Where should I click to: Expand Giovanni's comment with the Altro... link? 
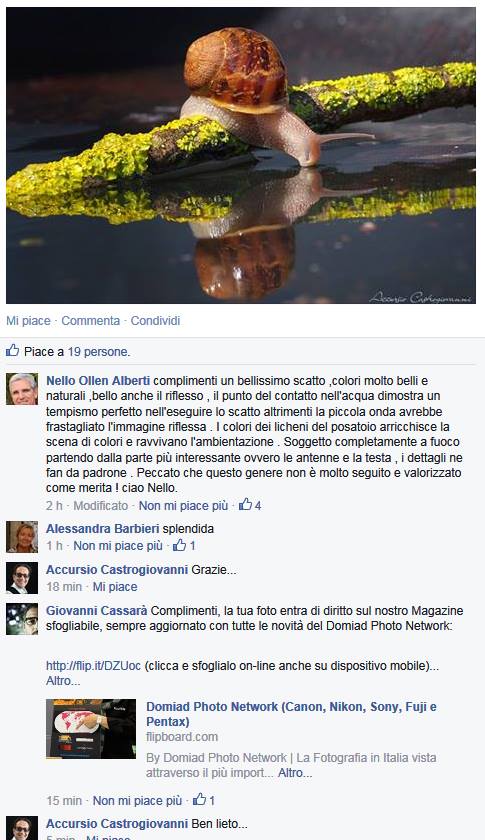point(63,681)
